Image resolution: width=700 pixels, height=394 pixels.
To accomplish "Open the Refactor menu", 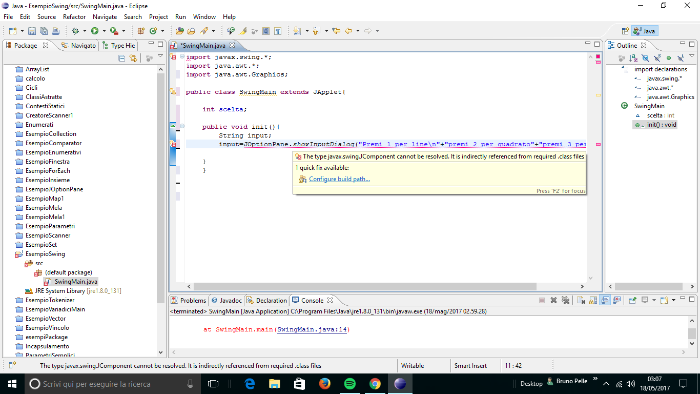I will point(74,17).
